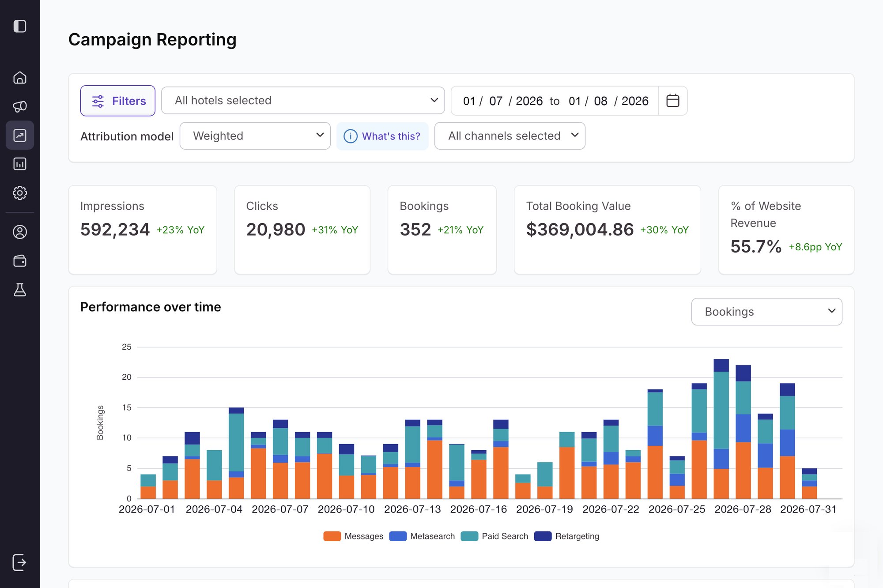
Task: Click the Campaign Reporting page title
Action: click(x=152, y=40)
